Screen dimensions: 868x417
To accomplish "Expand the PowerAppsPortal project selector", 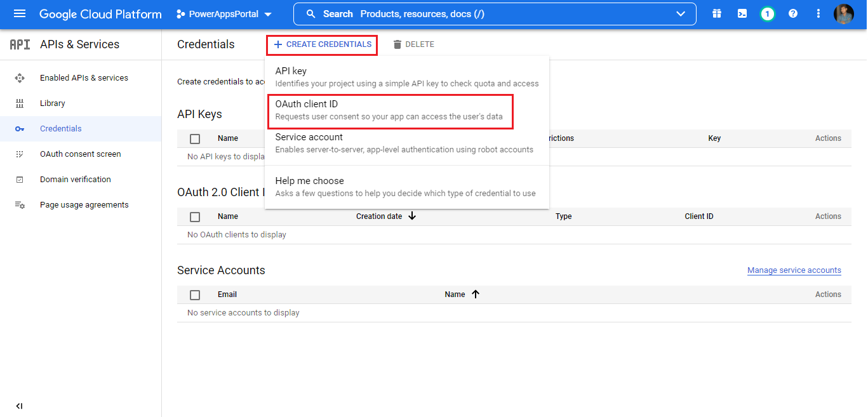I will (x=224, y=14).
